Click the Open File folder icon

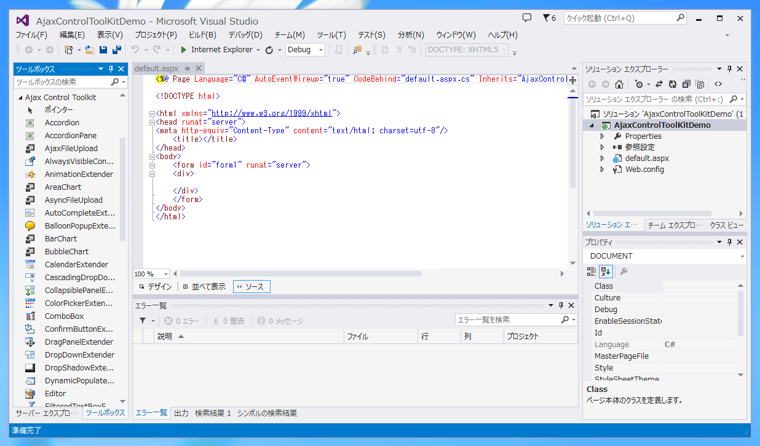pos(89,49)
